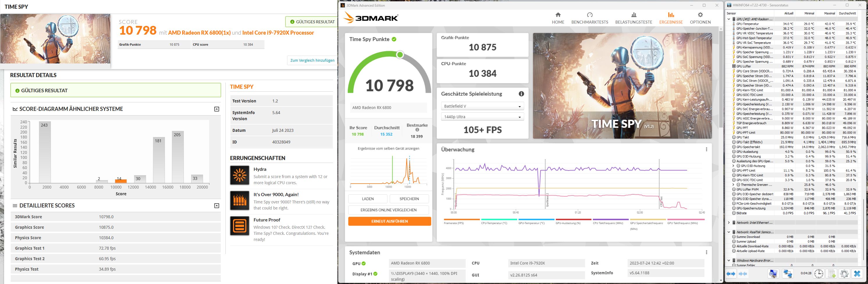The height and width of the screenshot is (284, 868).
Task: Click the Durchschnitt column header in HWiNFO
Action: (x=847, y=13)
